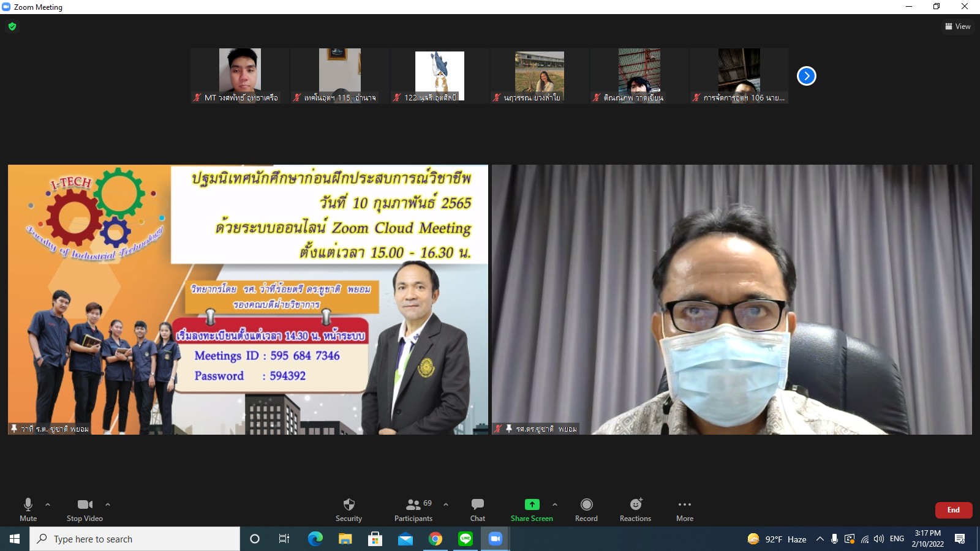Open the Participants panel
This screenshot has width=980, height=551.
[x=413, y=509]
